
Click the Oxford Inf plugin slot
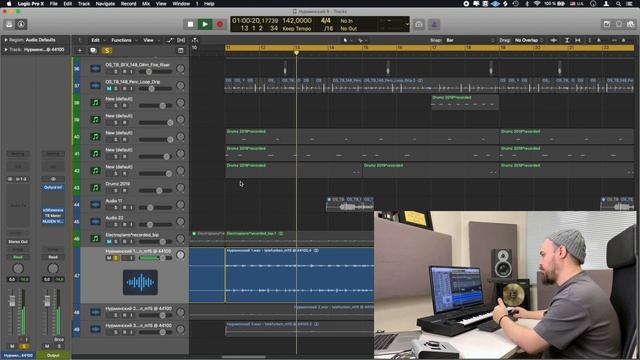(53, 187)
